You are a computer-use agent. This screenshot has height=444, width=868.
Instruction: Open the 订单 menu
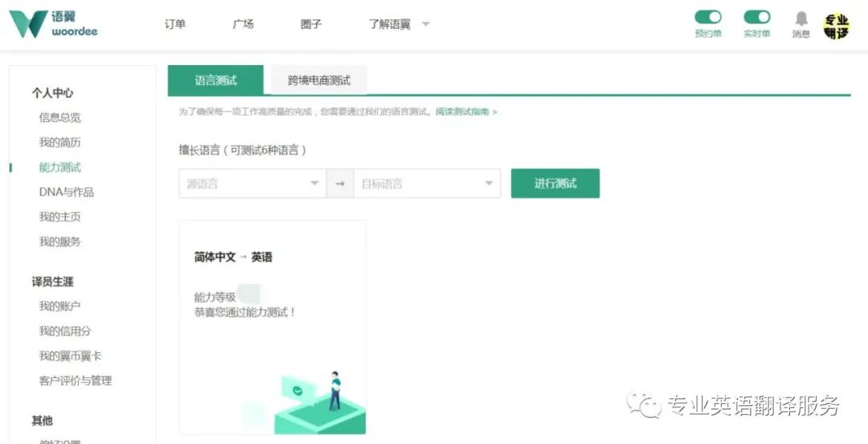tap(175, 24)
